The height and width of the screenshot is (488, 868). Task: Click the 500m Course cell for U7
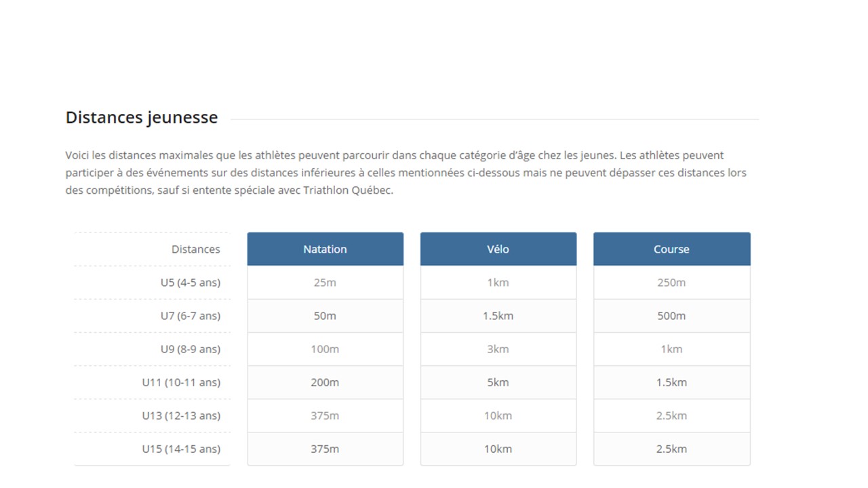click(x=671, y=316)
